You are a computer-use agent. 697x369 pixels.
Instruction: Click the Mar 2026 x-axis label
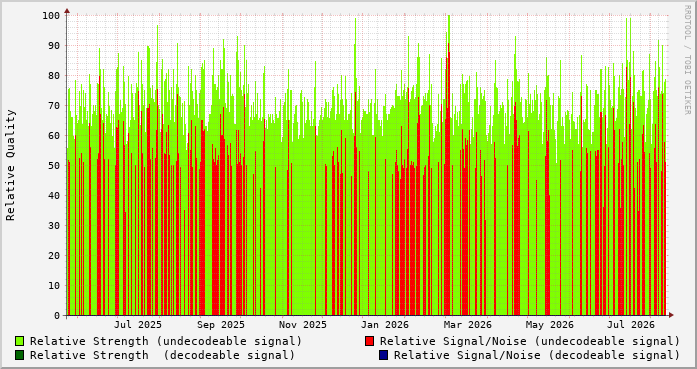[468, 325]
